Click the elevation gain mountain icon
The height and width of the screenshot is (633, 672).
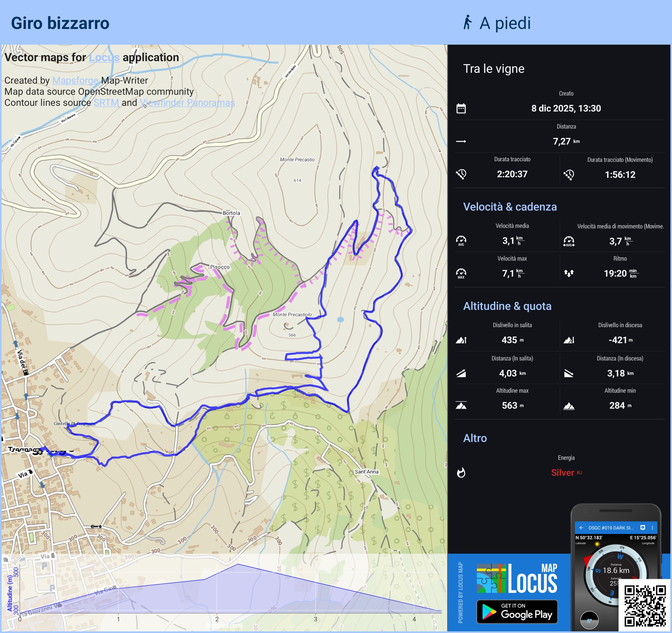pos(461,340)
